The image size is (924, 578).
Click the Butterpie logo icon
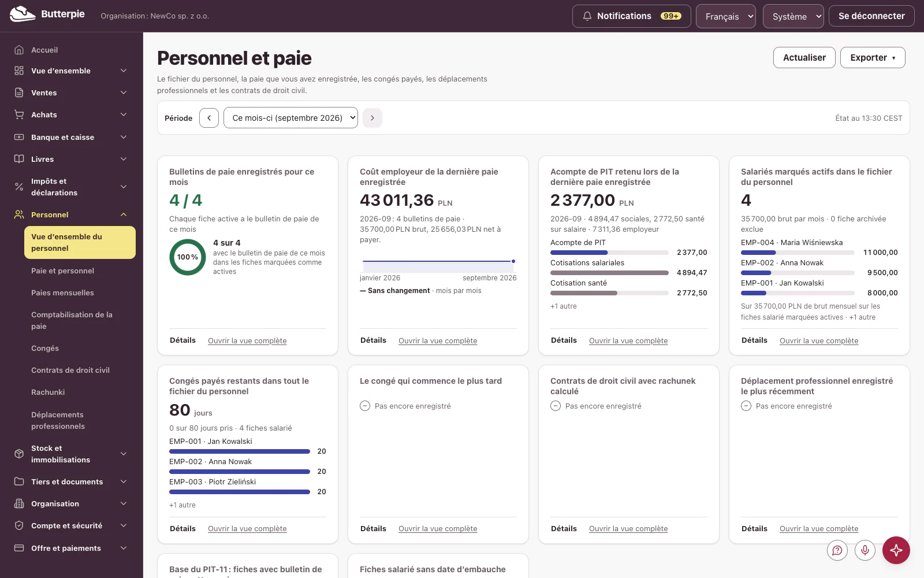tap(23, 14)
